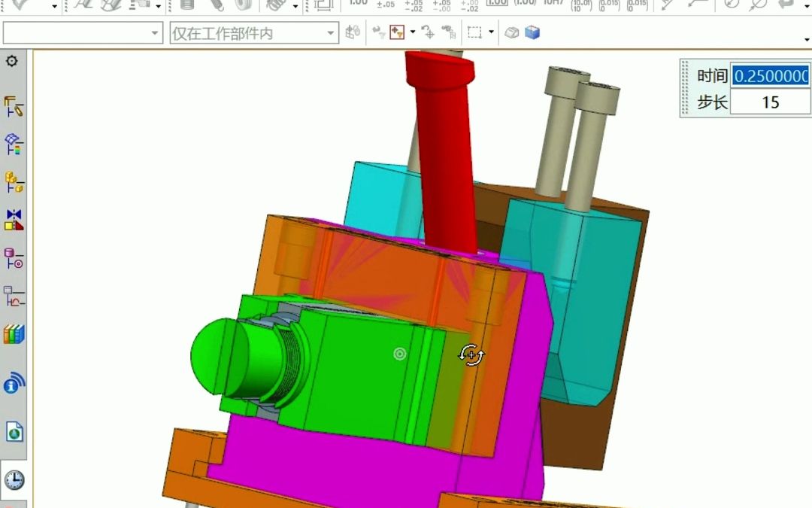
Task: Expand the rectangle selection method dropdown
Action: (x=491, y=32)
